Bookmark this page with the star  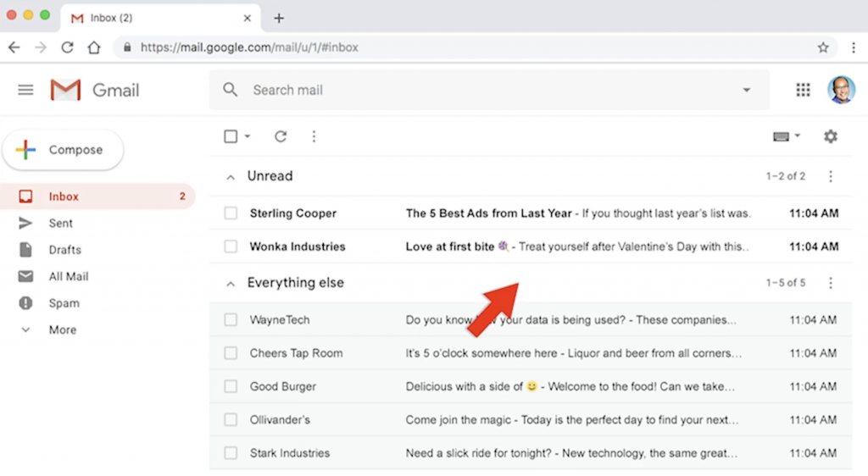823,47
